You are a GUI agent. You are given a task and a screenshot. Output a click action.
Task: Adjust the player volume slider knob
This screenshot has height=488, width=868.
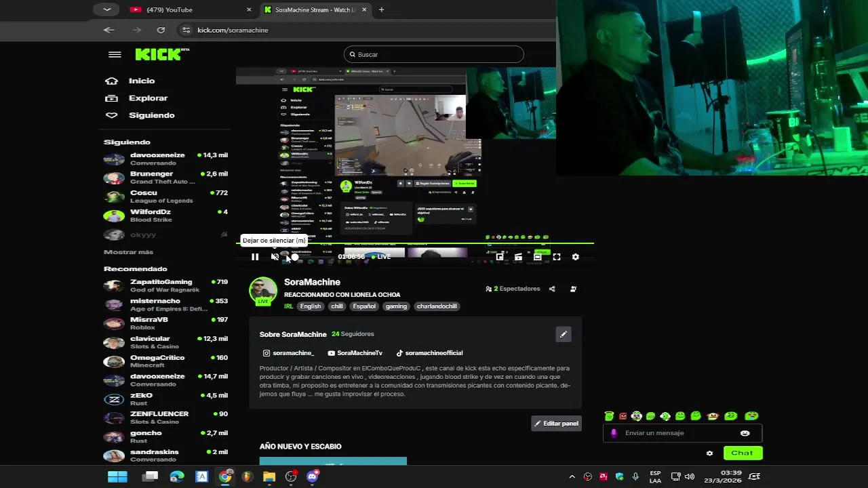pyautogui.click(x=295, y=257)
